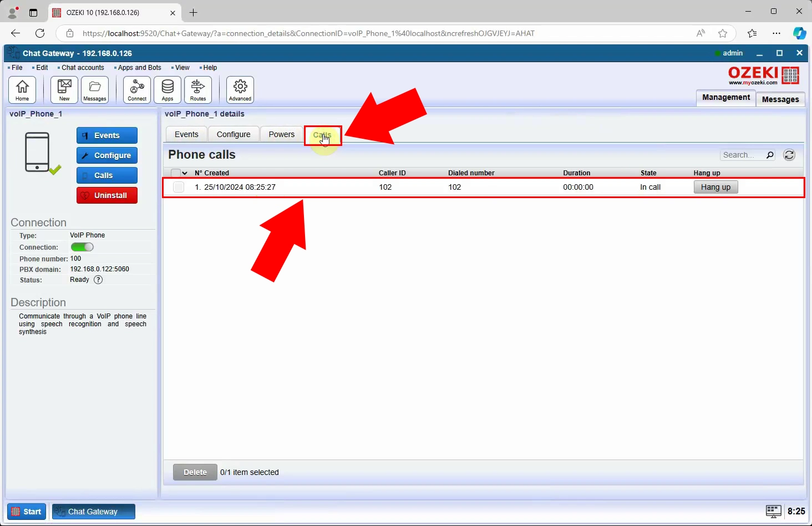Reload the page with the browser refresh icon

click(x=40, y=33)
